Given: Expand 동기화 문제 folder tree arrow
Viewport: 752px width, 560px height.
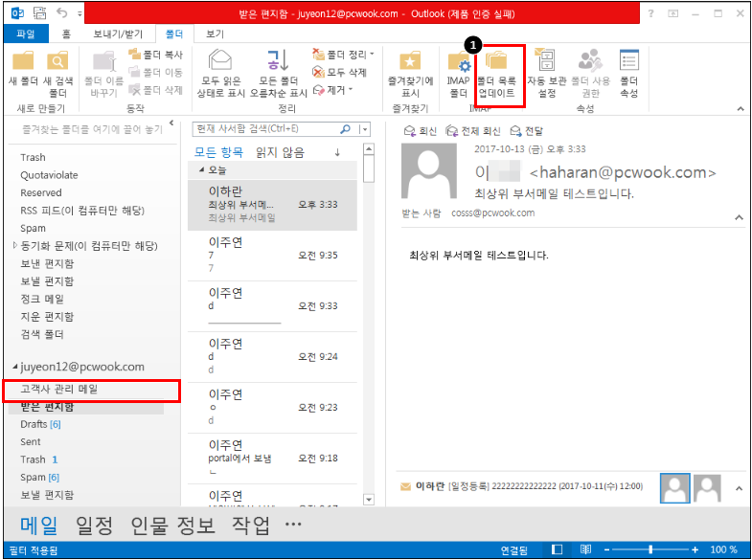Looking at the screenshot, I should click(x=15, y=246).
